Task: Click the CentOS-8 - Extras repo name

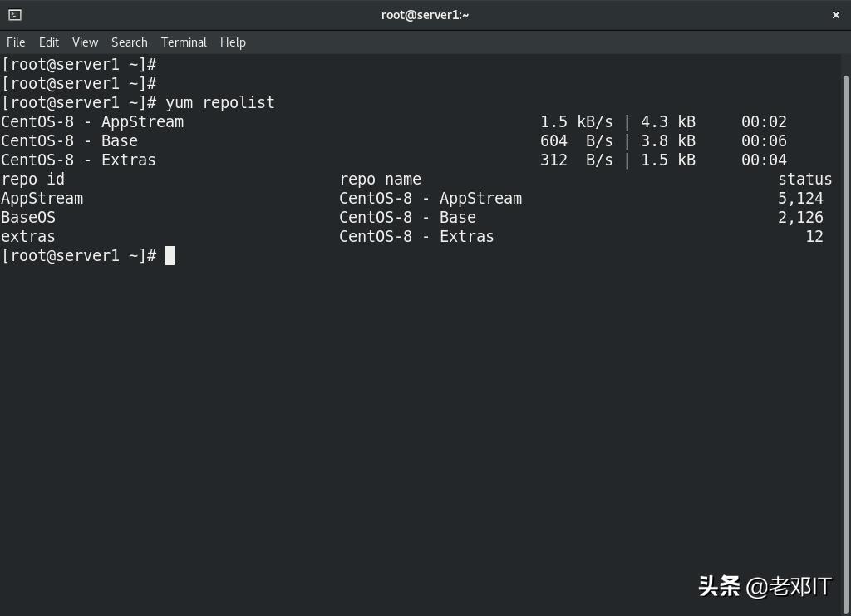Action: (x=416, y=236)
